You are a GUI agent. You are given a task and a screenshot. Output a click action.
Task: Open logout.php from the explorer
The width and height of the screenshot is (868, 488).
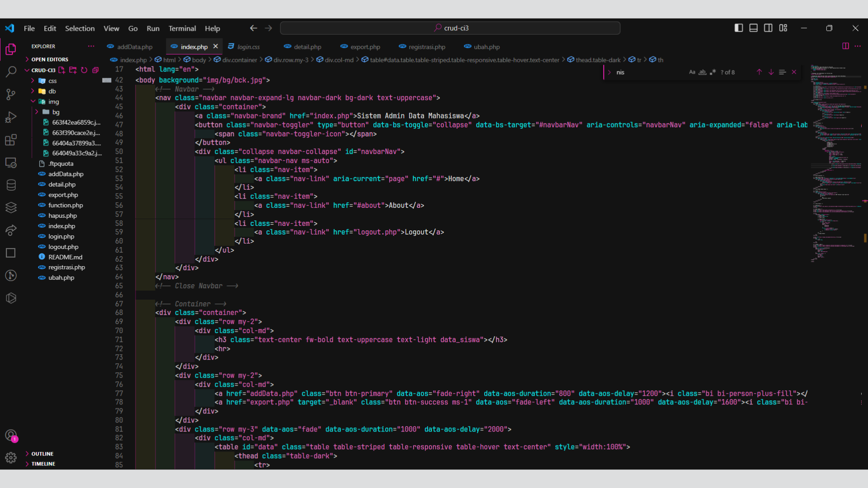(63, 247)
